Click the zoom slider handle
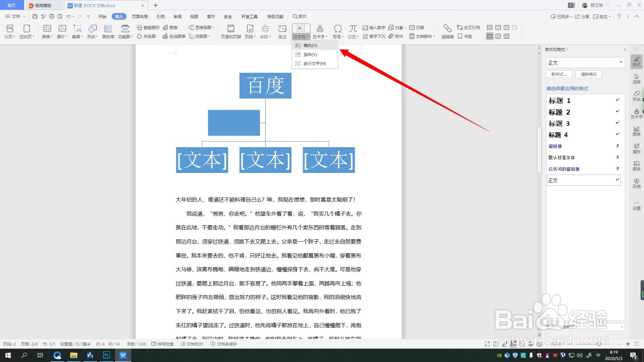The height and width of the screenshot is (362, 644). click(599, 344)
